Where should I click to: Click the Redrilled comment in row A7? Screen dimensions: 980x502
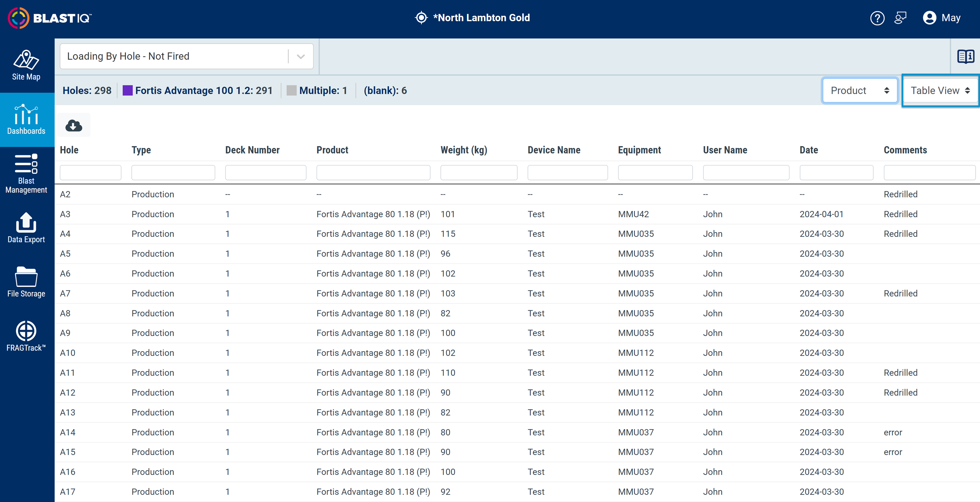901,294
